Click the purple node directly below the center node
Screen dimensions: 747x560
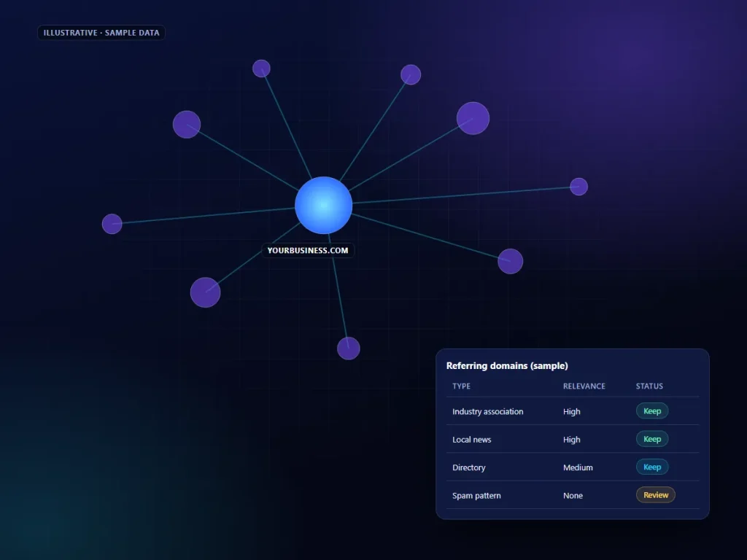pos(348,349)
